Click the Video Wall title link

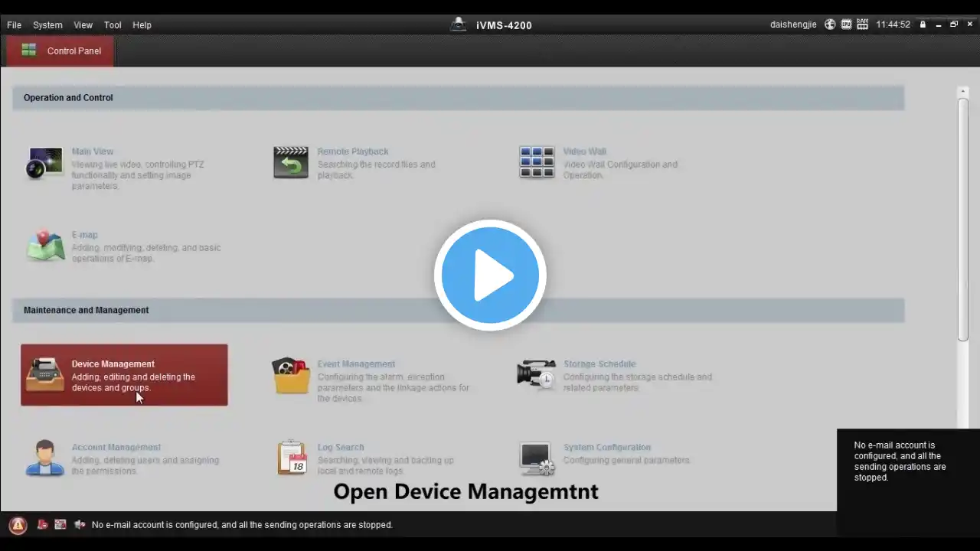coord(584,152)
